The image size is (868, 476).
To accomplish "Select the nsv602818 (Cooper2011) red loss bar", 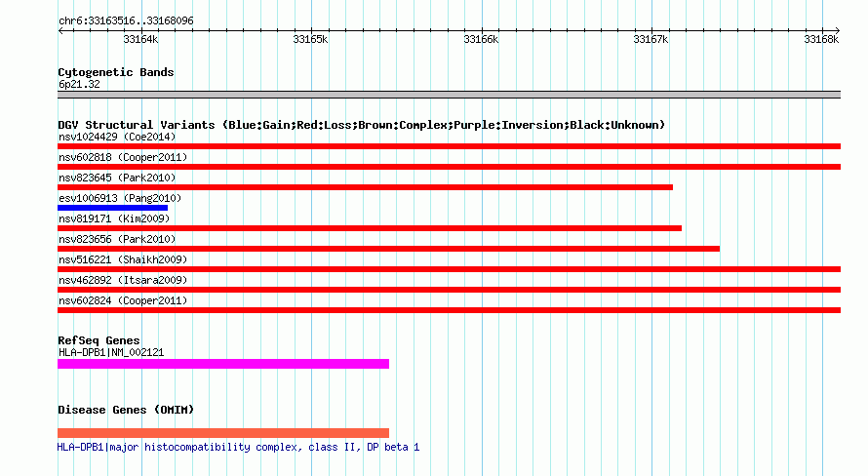I will pos(449,167).
